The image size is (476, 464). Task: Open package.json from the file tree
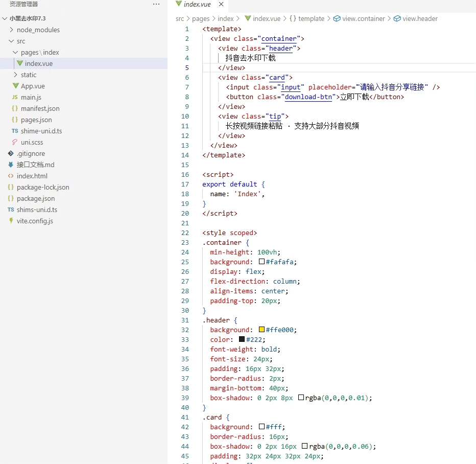click(35, 198)
